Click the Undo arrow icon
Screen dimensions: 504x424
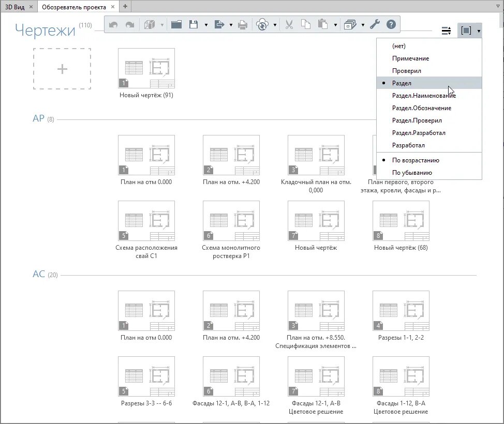pyautogui.click(x=113, y=25)
